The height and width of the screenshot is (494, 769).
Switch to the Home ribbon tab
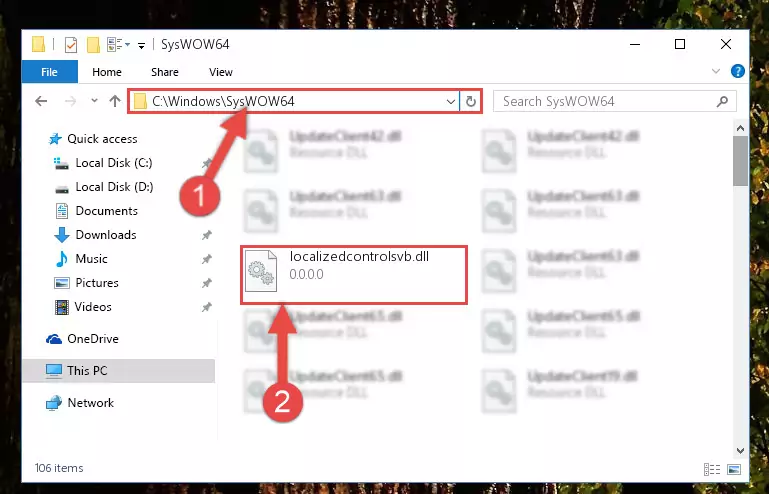tap(106, 72)
